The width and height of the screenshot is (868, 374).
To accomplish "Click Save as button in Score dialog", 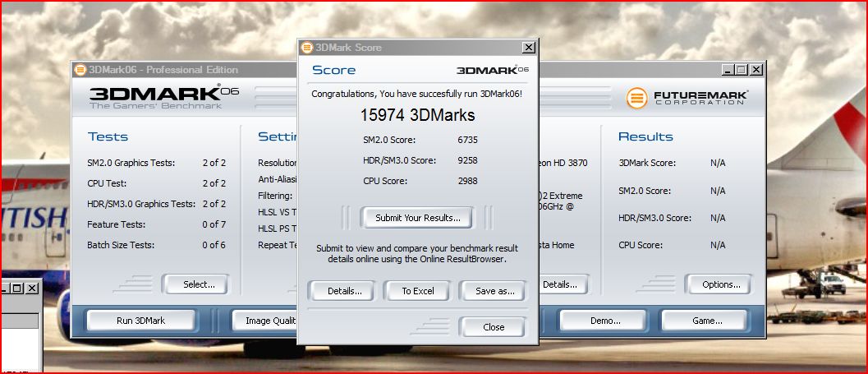I will point(494,291).
